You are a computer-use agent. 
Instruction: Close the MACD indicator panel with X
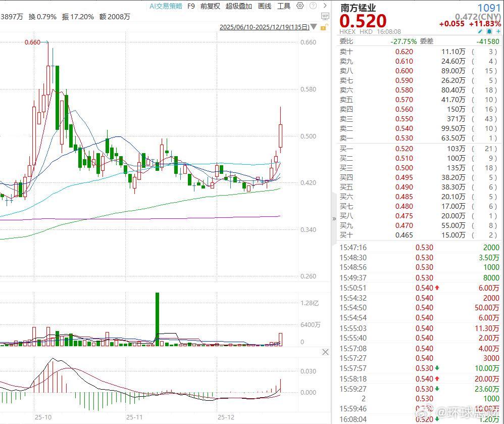[325, 352]
